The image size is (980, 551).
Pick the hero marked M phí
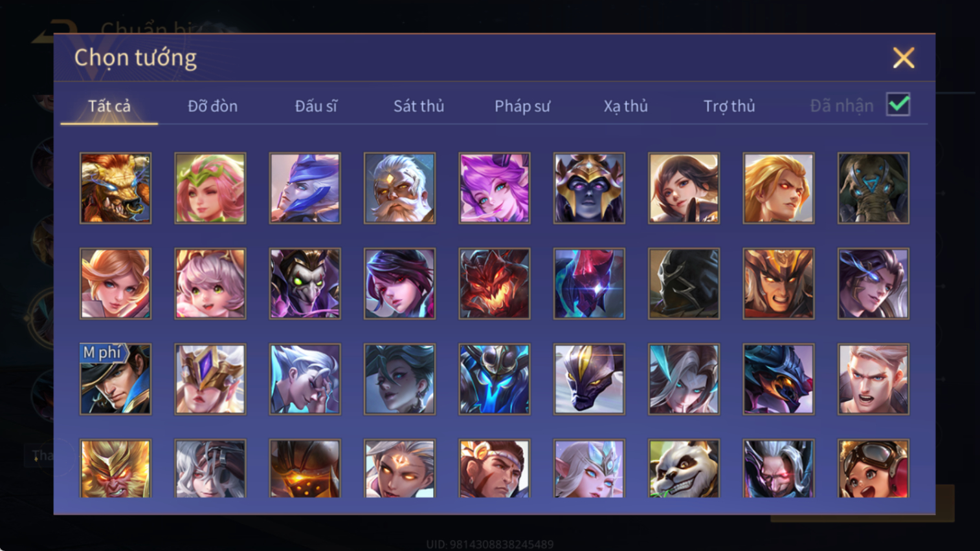pyautogui.click(x=115, y=379)
